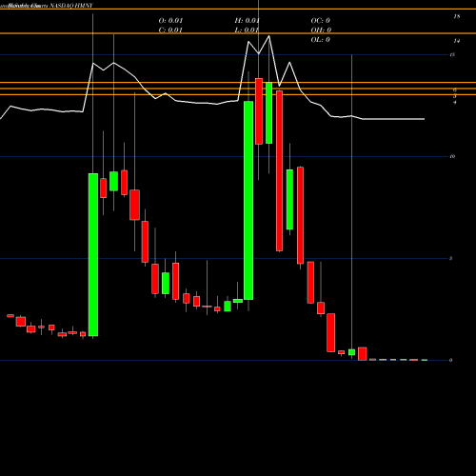Select the 'OH: 0' value
The height and width of the screenshot is (476, 476).
pos(321,30)
